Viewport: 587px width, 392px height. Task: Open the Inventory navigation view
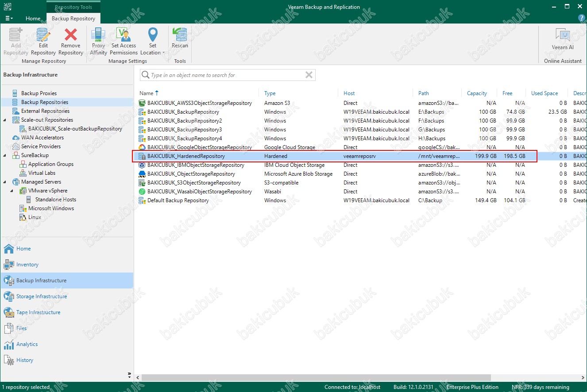[x=66, y=265]
